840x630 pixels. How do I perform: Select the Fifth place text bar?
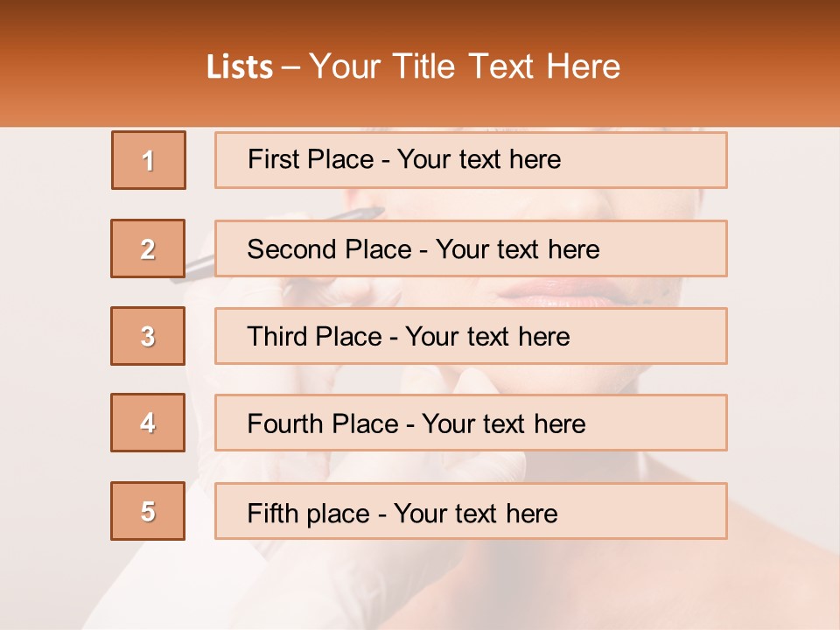(x=471, y=511)
